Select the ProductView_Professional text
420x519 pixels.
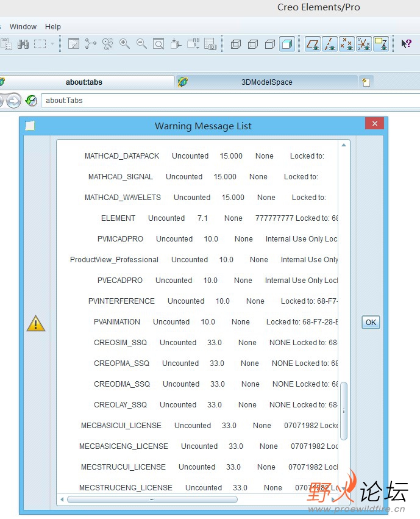pos(114,260)
